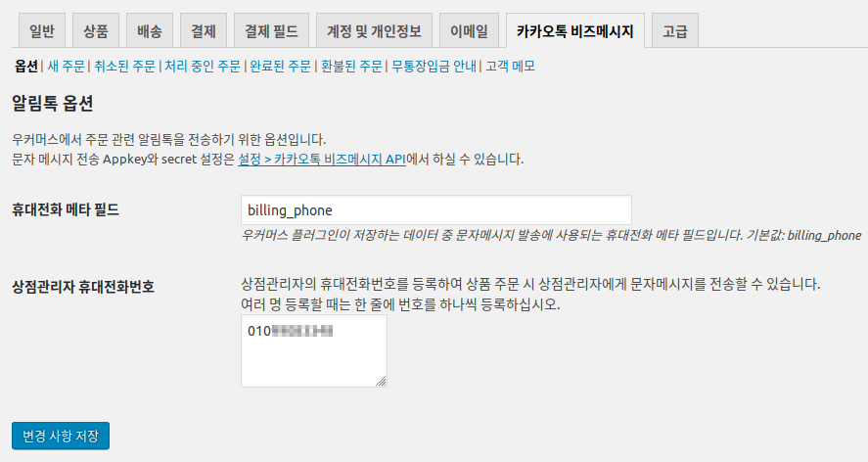Open 처리 중인 주문 section
Viewport: 868px width, 462px height.
pos(203,67)
